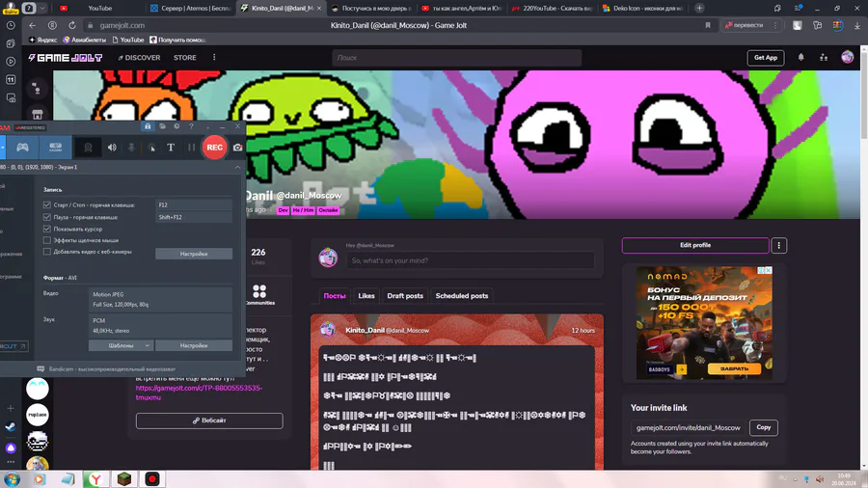
Task: Open Game Jolt sidebar store icon
Action: [x=37, y=115]
